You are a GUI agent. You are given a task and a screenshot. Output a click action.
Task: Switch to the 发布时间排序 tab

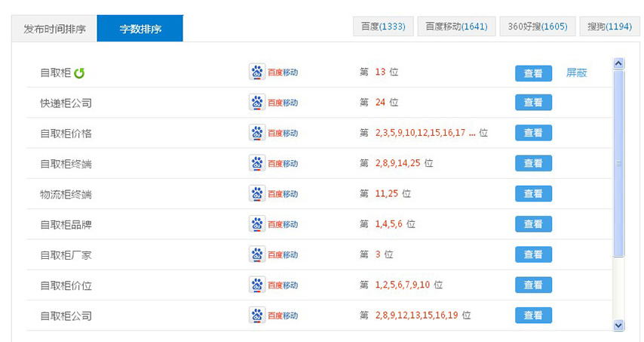[54, 29]
